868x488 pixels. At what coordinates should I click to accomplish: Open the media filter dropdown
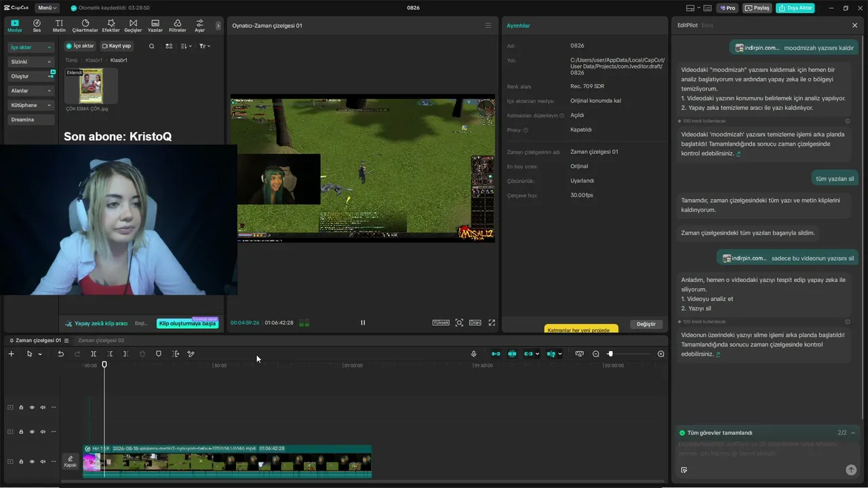[x=205, y=46]
